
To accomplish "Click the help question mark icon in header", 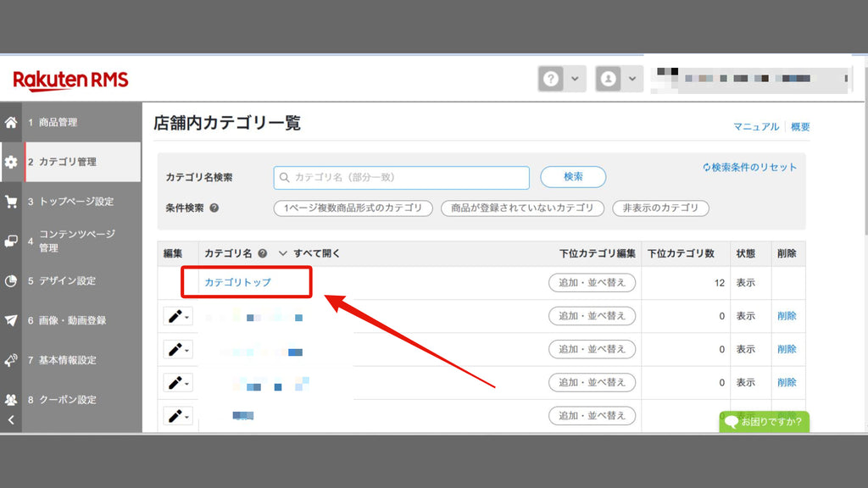I will pyautogui.click(x=551, y=79).
